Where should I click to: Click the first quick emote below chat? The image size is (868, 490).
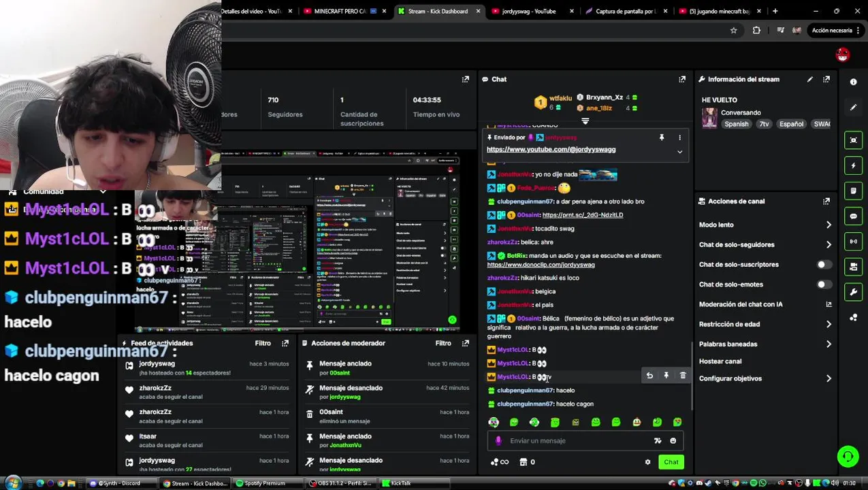coord(494,422)
